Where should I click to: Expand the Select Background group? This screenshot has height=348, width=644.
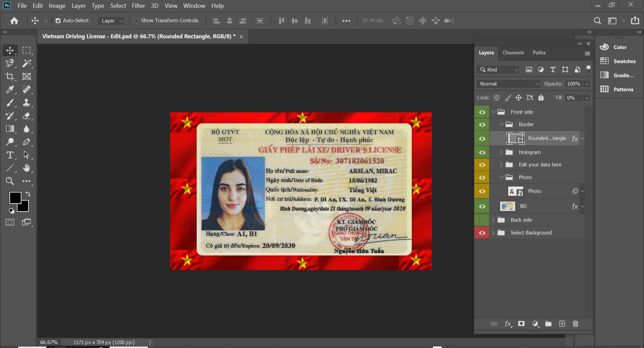pos(493,233)
